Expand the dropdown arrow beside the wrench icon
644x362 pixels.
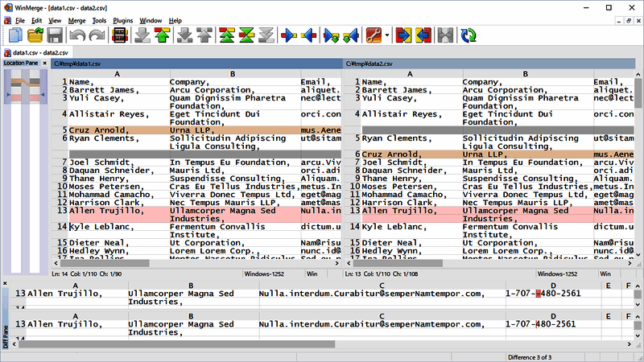(387, 35)
